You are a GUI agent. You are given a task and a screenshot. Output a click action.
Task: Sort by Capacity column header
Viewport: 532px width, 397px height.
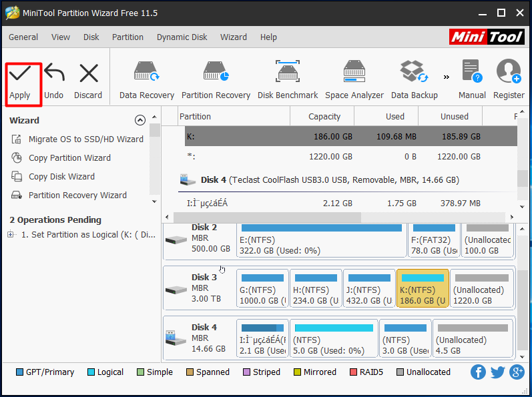click(x=322, y=116)
